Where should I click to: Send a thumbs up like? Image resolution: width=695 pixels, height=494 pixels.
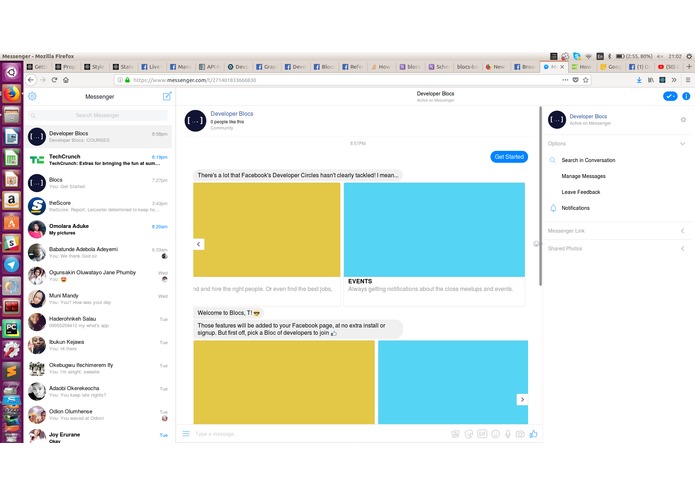coord(534,434)
